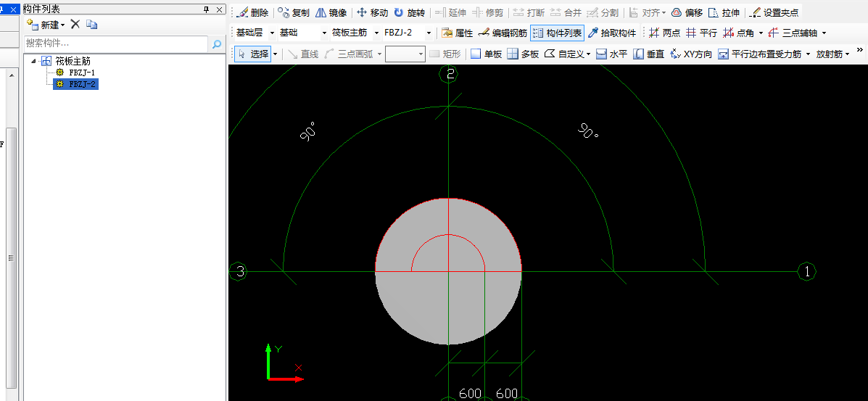Click 设置夹点 (Set grip points)
The height and width of the screenshot is (401, 868).
774,12
